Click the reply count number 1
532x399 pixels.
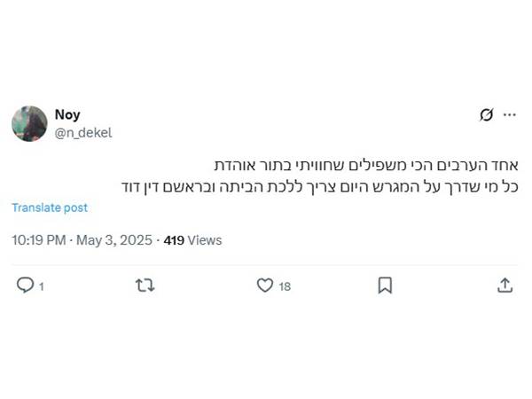pos(42,287)
